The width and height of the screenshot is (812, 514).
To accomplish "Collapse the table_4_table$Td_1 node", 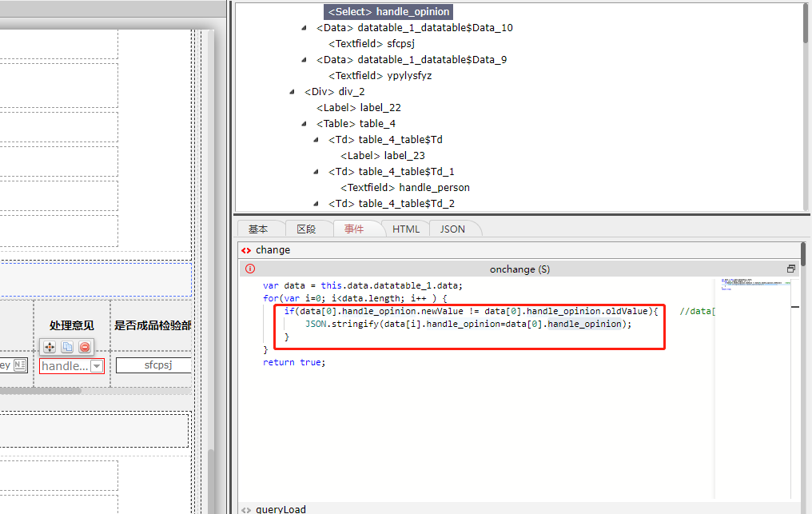I will 316,172.
